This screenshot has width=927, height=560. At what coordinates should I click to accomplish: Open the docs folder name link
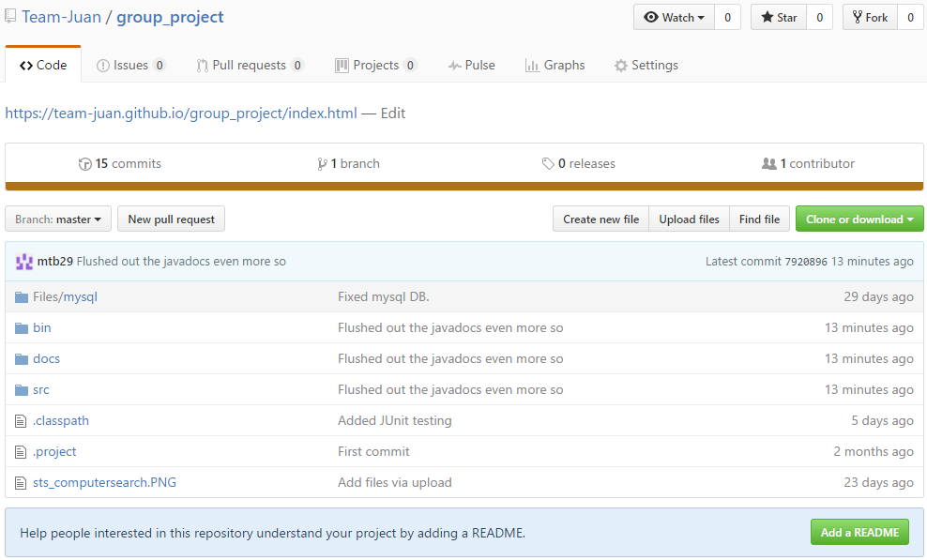[47, 359]
